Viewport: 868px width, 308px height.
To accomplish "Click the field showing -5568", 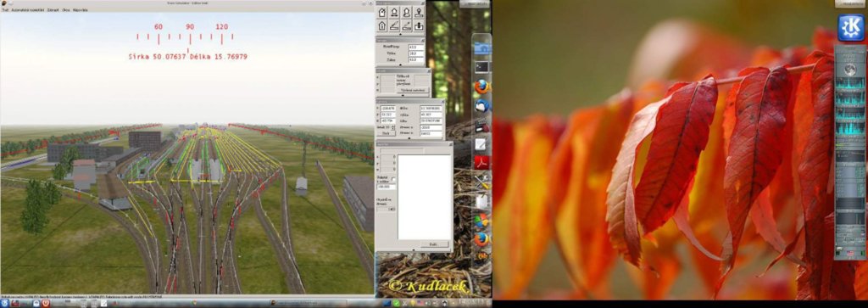I will click(431, 127).
